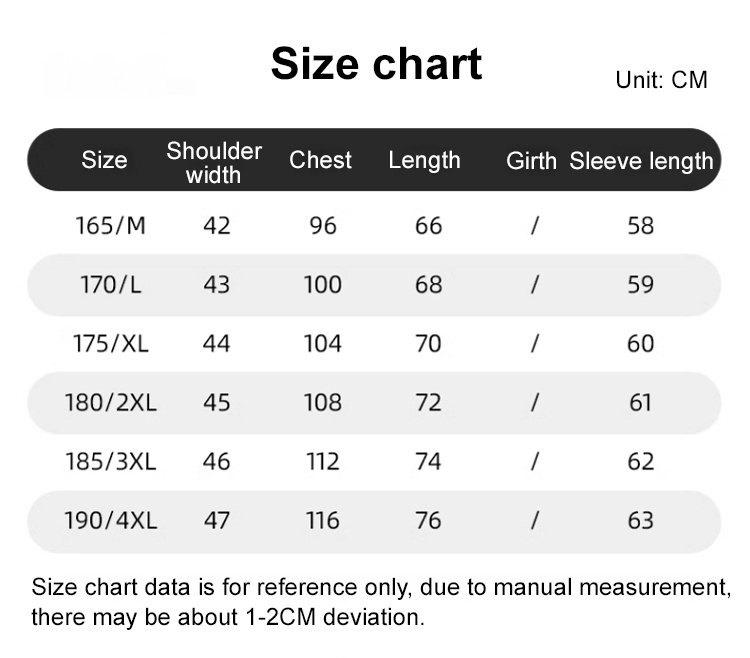Select the length value 70

click(x=428, y=343)
